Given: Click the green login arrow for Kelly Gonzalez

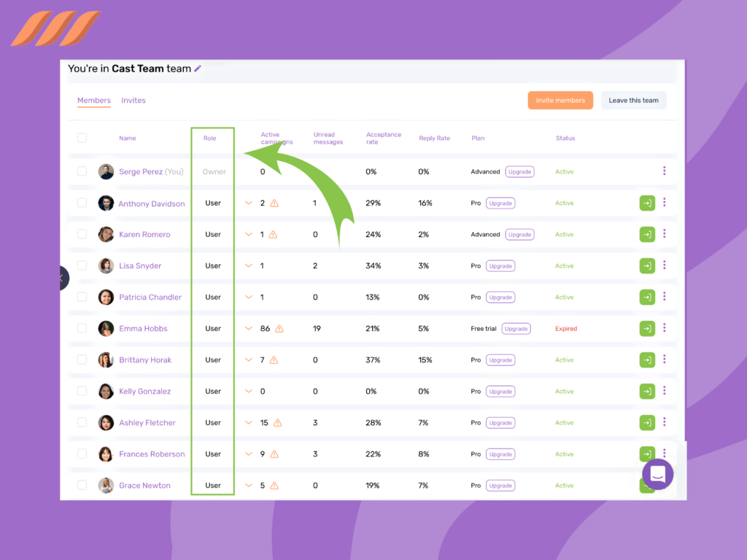Looking at the screenshot, I should pos(647,391).
